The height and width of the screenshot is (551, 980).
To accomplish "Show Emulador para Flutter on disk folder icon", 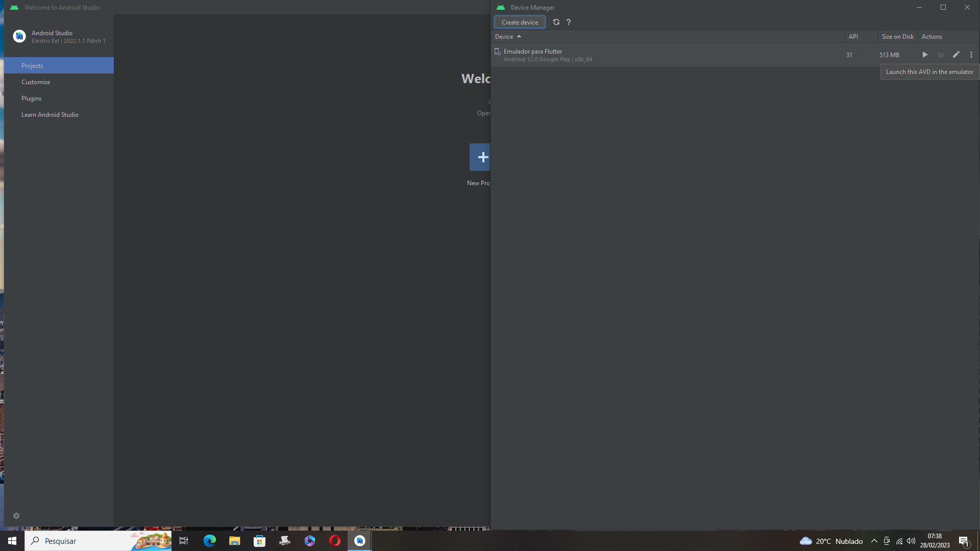I will click(x=941, y=55).
